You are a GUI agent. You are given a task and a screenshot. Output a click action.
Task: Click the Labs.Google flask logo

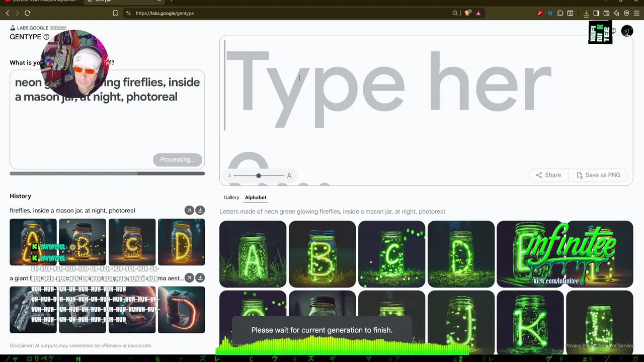pos(13,28)
